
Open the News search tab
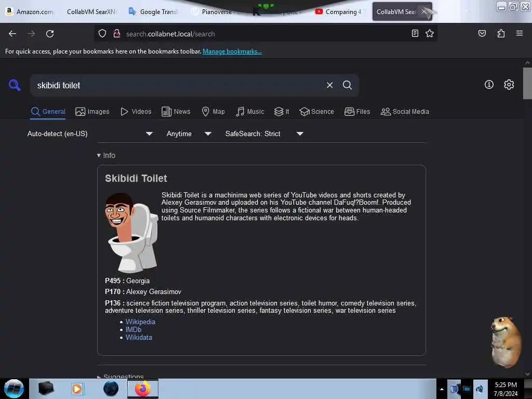click(176, 112)
